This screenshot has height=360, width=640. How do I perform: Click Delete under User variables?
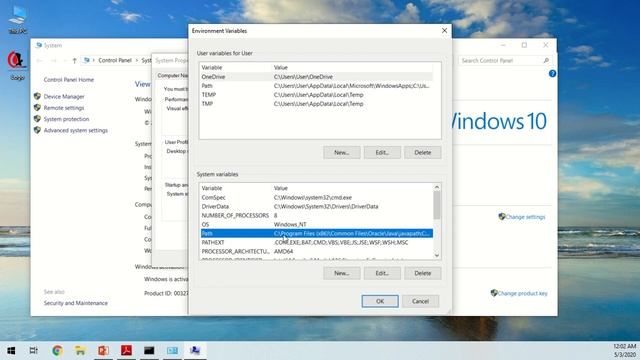(x=422, y=152)
